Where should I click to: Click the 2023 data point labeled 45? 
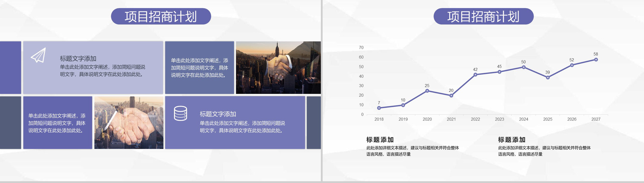(499, 72)
